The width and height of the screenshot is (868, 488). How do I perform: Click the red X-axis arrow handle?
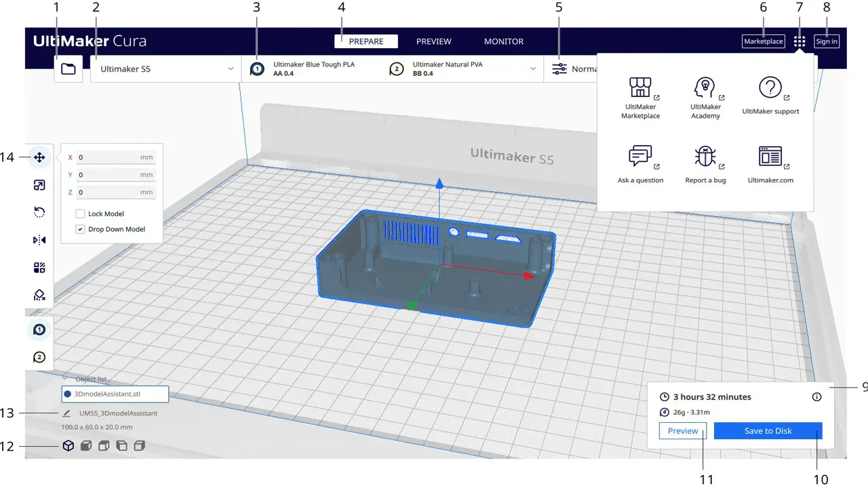coord(528,276)
